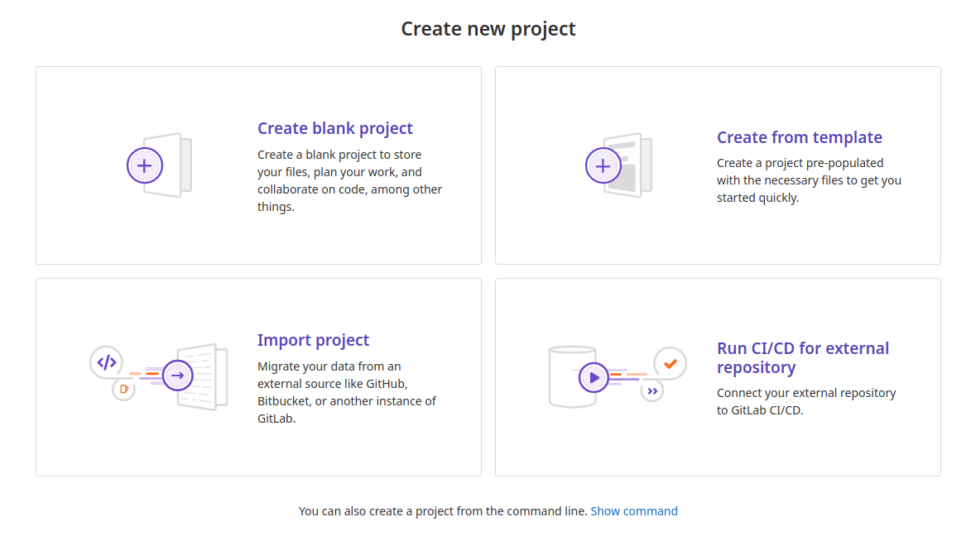Click the plus circle on blank project card
The width and height of the screenshot is (971, 560).
(145, 165)
